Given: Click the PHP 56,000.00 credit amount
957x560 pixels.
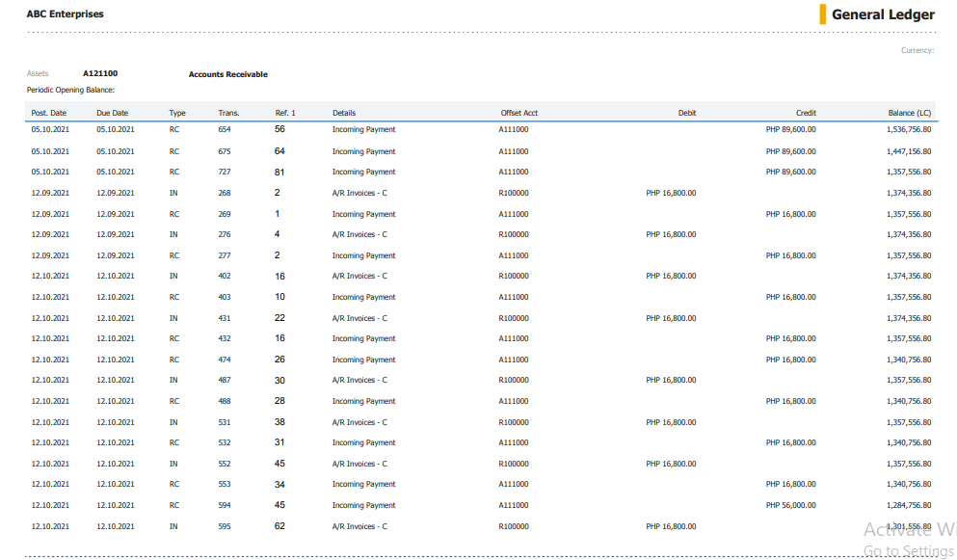Looking at the screenshot, I should 790,506.
